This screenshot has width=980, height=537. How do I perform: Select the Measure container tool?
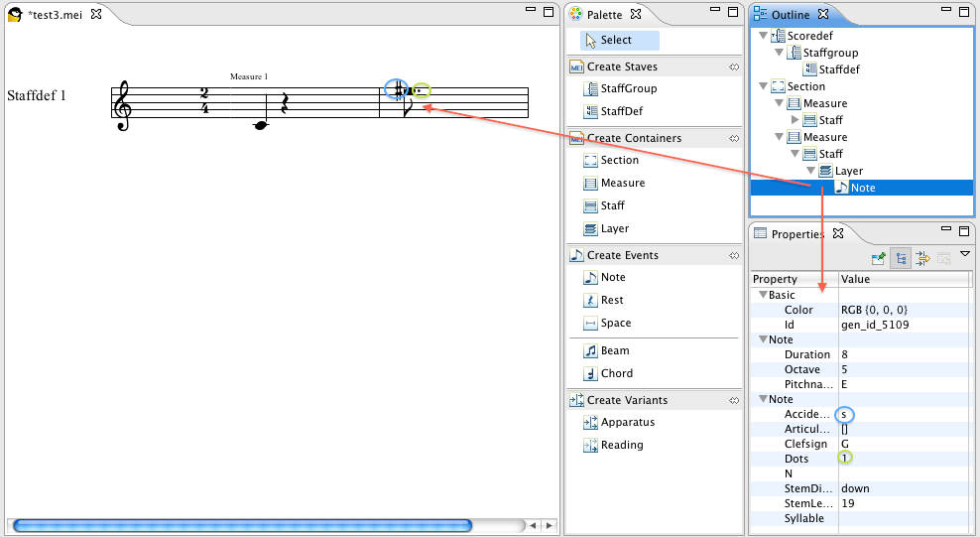[x=622, y=183]
